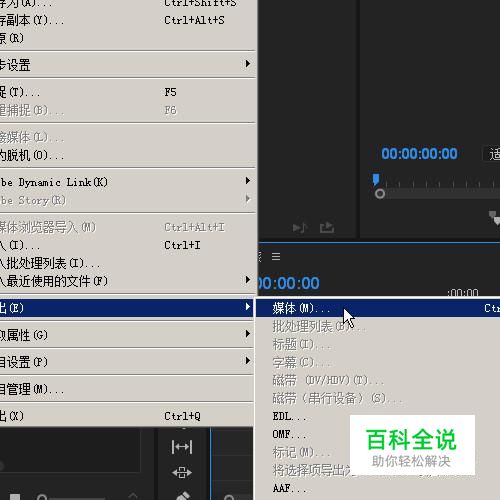Click the overwrite insert icon in source monitor

(x=299, y=228)
